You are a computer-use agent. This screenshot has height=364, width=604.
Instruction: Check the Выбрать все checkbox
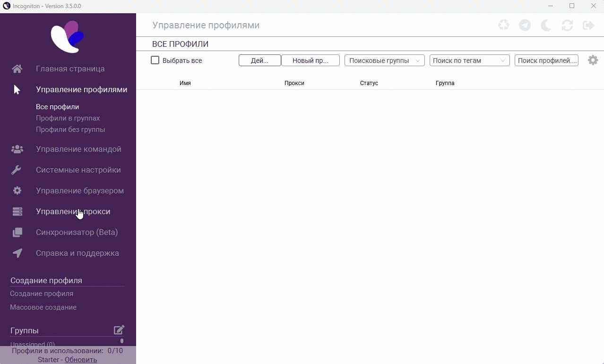[x=155, y=61]
